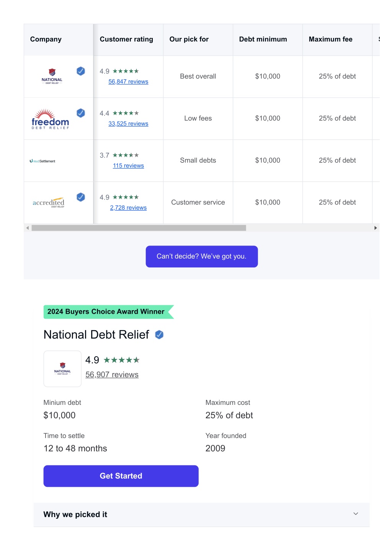Click the Freedom Debt Relief logo
This screenshot has height=555, width=392.
click(x=50, y=119)
